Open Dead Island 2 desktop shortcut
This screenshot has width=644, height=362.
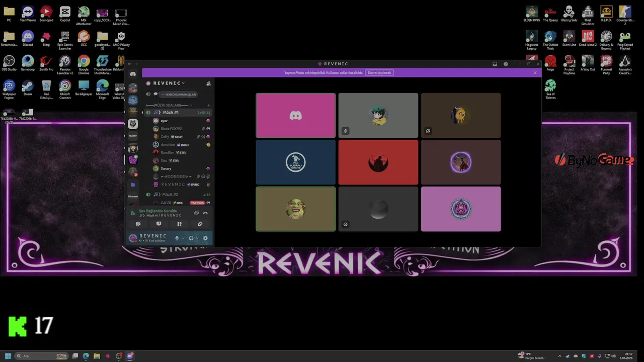[588, 39]
